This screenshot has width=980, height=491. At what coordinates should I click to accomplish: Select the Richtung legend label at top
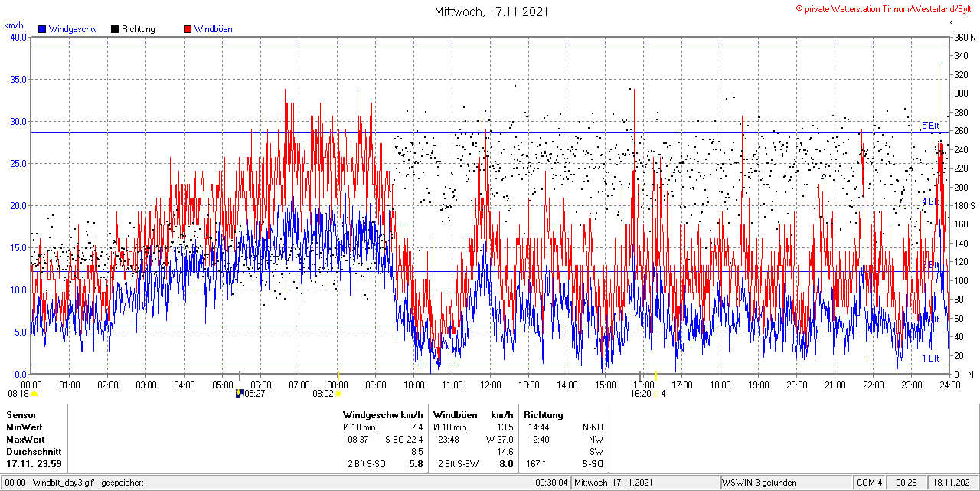pos(139,29)
